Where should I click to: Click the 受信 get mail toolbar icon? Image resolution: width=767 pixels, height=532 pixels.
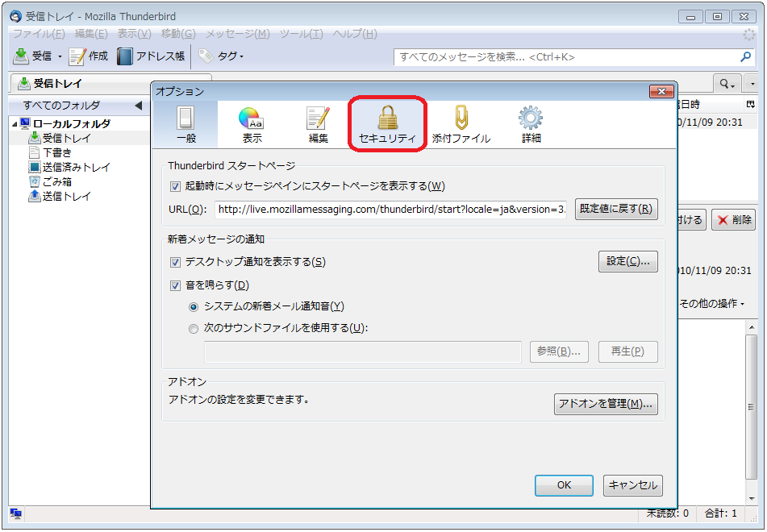pos(21,56)
